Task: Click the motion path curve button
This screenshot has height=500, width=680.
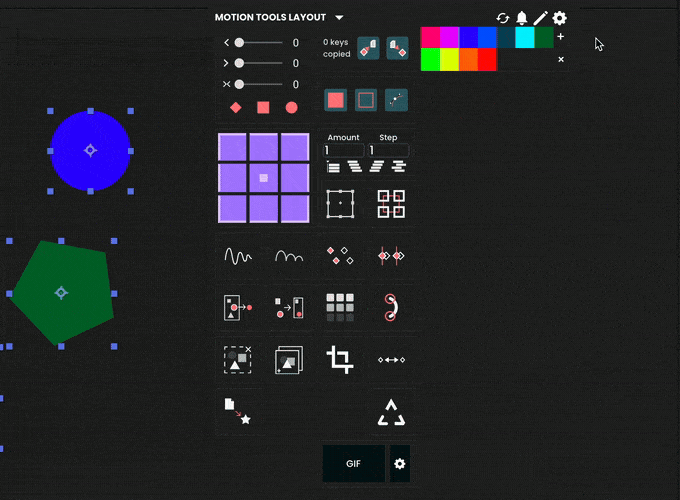Action: (x=396, y=100)
